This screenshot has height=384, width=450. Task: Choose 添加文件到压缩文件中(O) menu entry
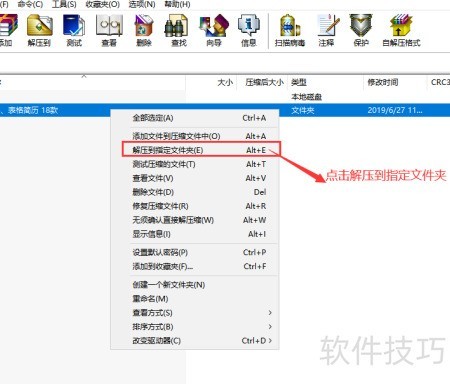(195, 136)
